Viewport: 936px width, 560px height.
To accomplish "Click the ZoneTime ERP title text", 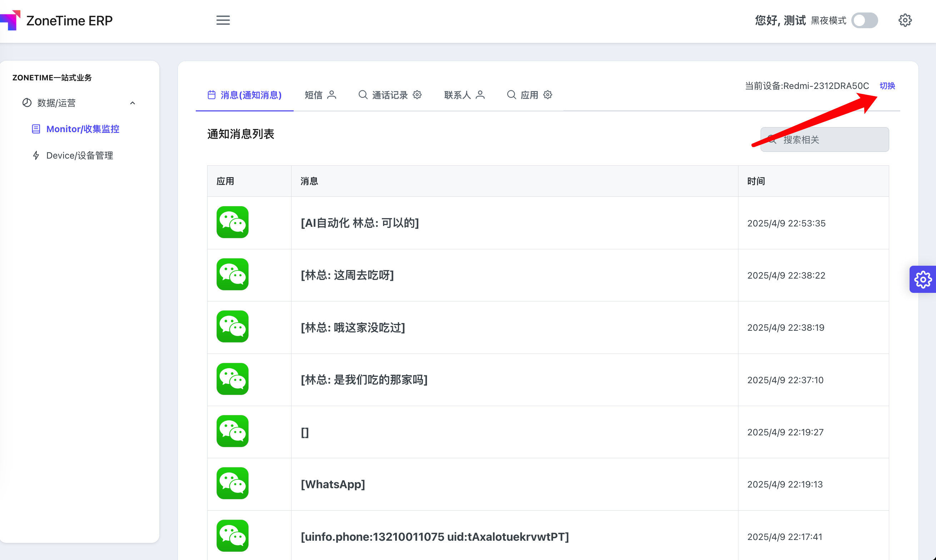I will click(x=69, y=20).
